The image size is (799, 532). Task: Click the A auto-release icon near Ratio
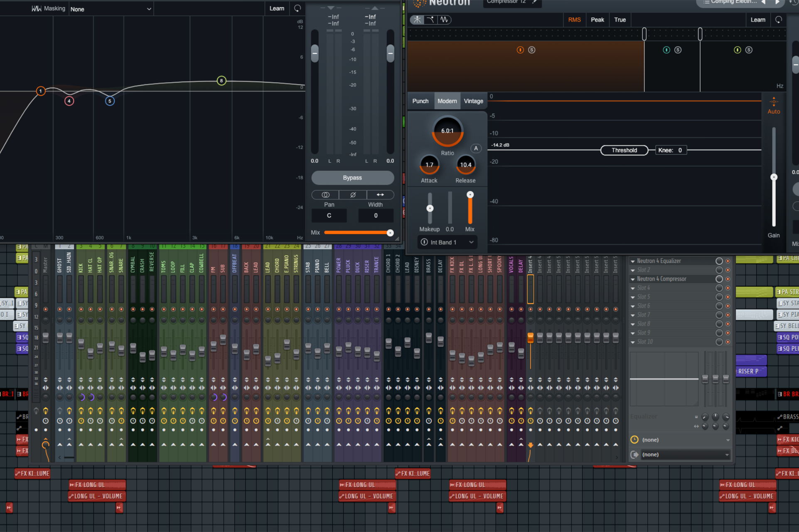point(476,148)
